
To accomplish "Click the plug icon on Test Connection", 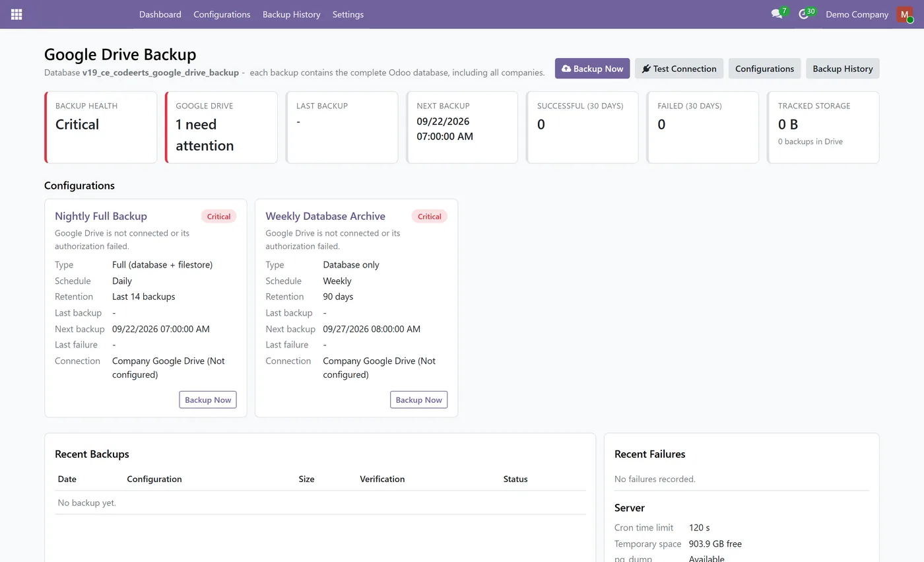I will click(x=646, y=69).
